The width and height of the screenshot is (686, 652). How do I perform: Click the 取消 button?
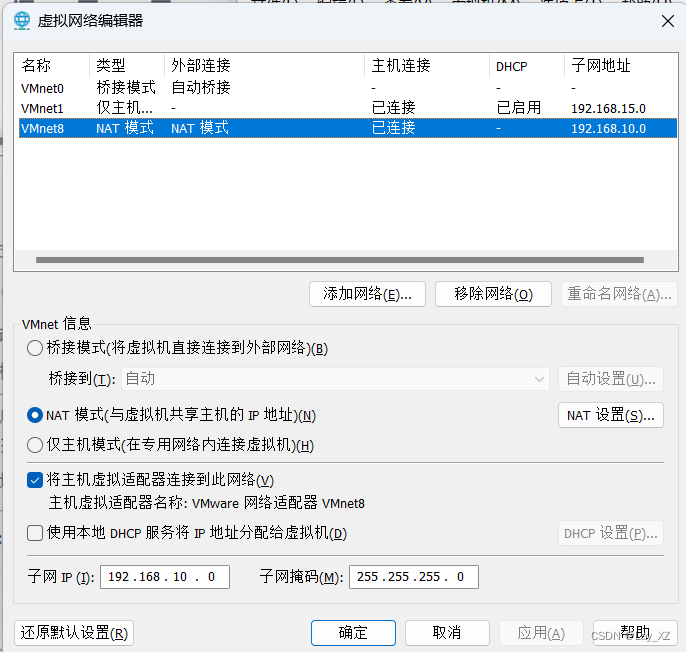point(447,633)
